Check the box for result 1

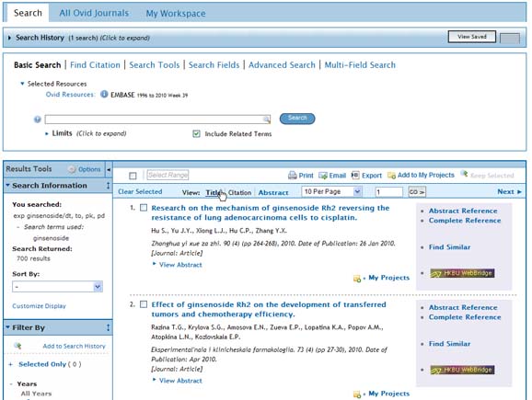click(x=144, y=208)
